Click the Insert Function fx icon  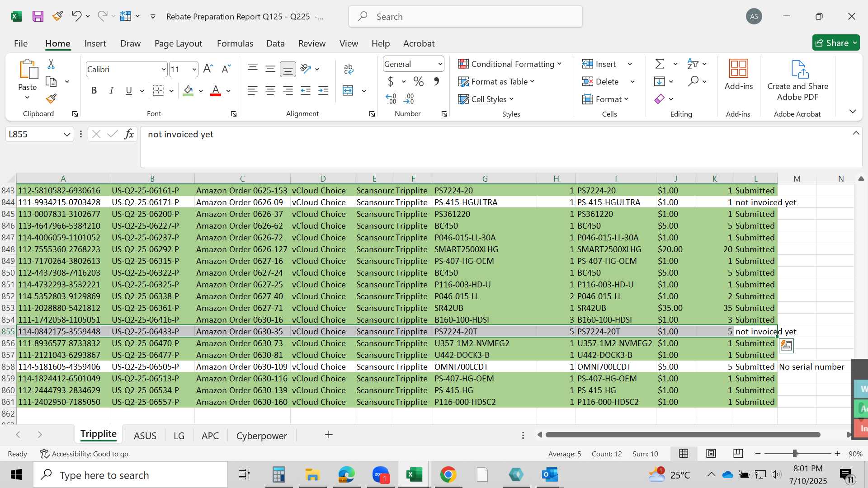[129, 134]
